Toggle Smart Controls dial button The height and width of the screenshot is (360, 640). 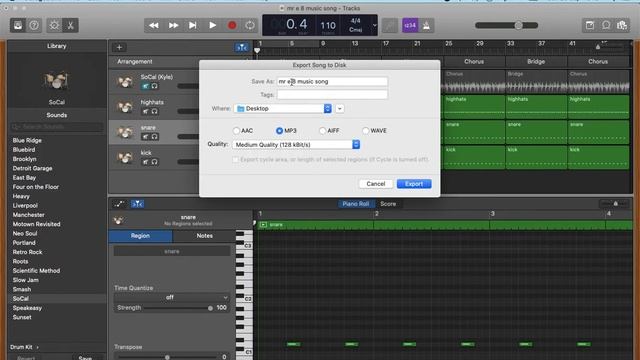(x=54, y=25)
